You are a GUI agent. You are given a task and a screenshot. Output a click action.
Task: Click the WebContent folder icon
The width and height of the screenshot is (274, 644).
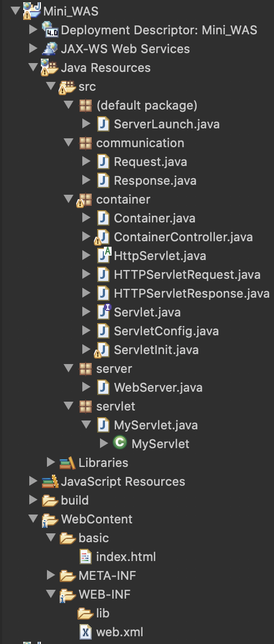[50, 520]
